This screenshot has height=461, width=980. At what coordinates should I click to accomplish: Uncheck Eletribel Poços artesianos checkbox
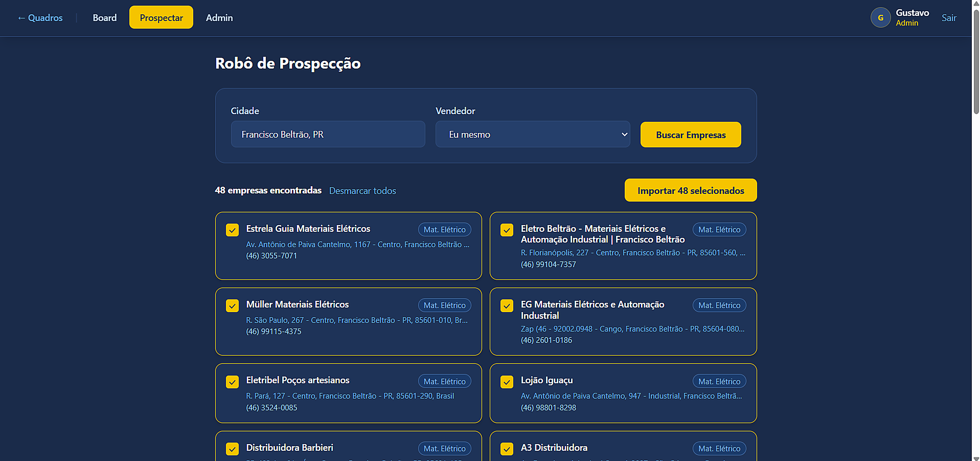click(x=232, y=382)
